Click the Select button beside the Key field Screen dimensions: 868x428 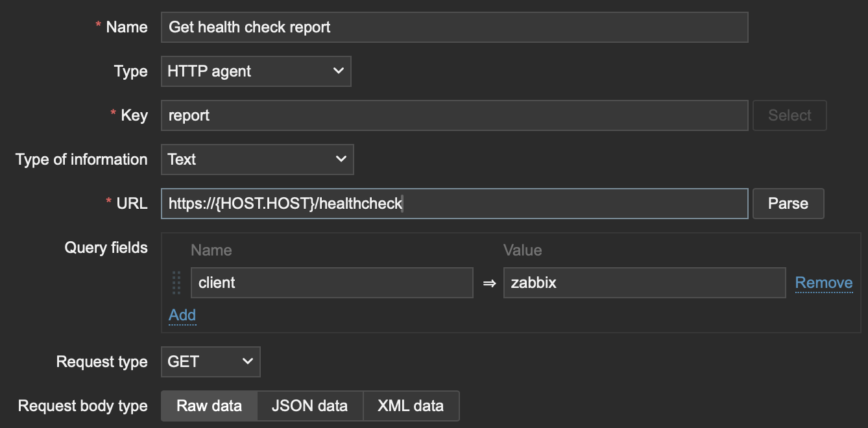pos(789,115)
